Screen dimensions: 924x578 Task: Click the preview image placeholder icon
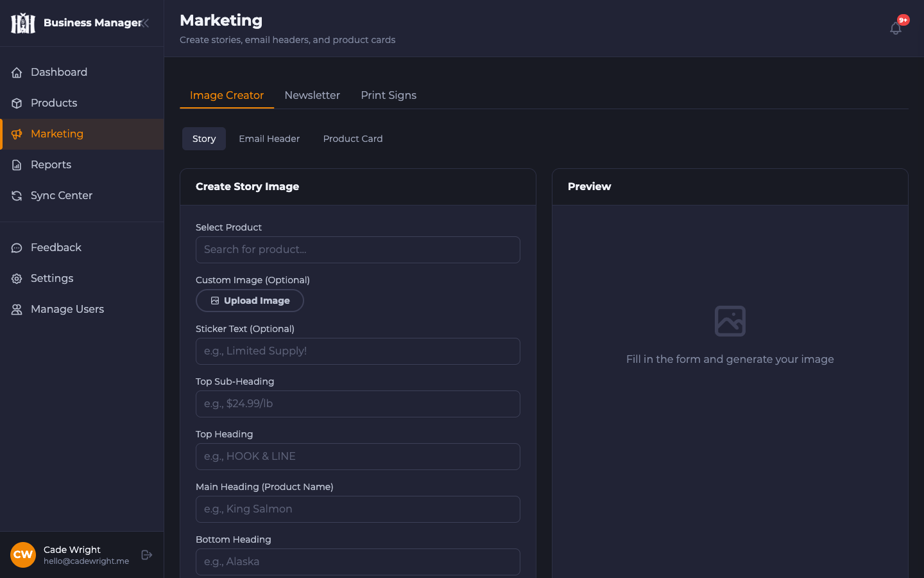tap(730, 321)
